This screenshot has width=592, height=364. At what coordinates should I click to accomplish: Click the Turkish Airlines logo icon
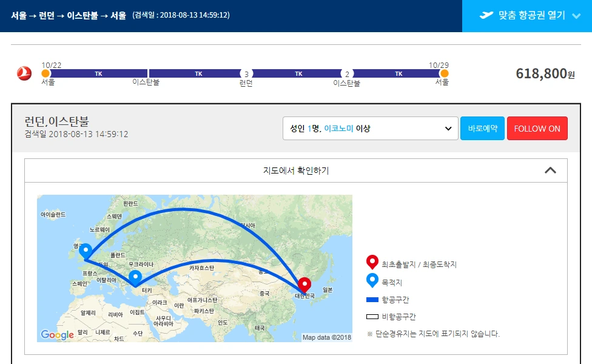[23, 73]
